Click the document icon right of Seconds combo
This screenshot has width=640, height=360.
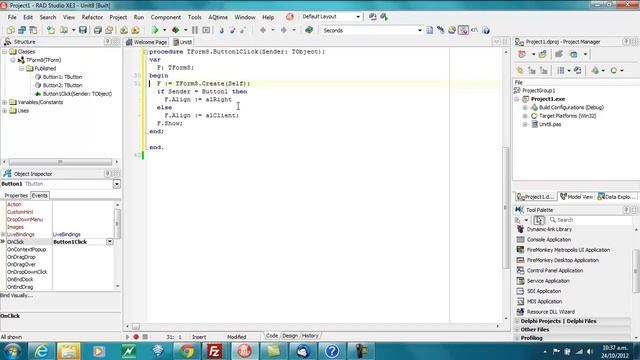pos(430,30)
